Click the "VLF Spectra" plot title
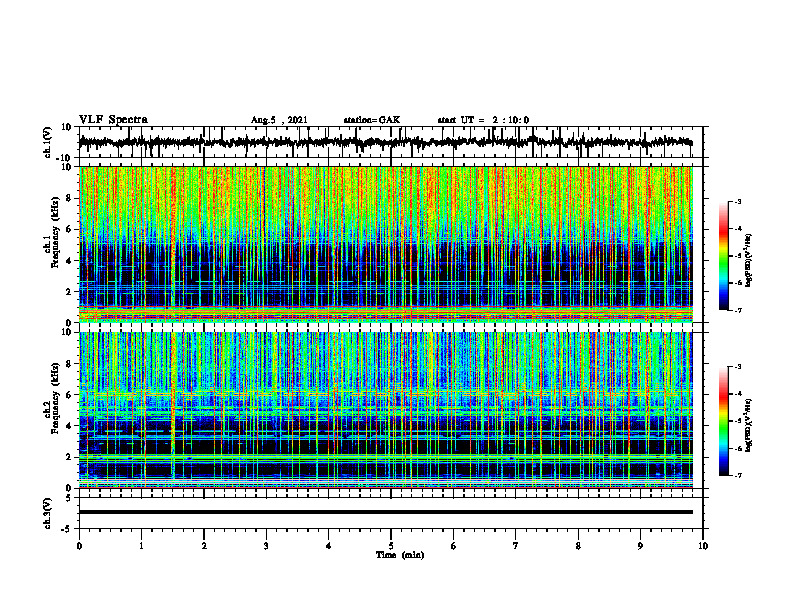 (113, 120)
